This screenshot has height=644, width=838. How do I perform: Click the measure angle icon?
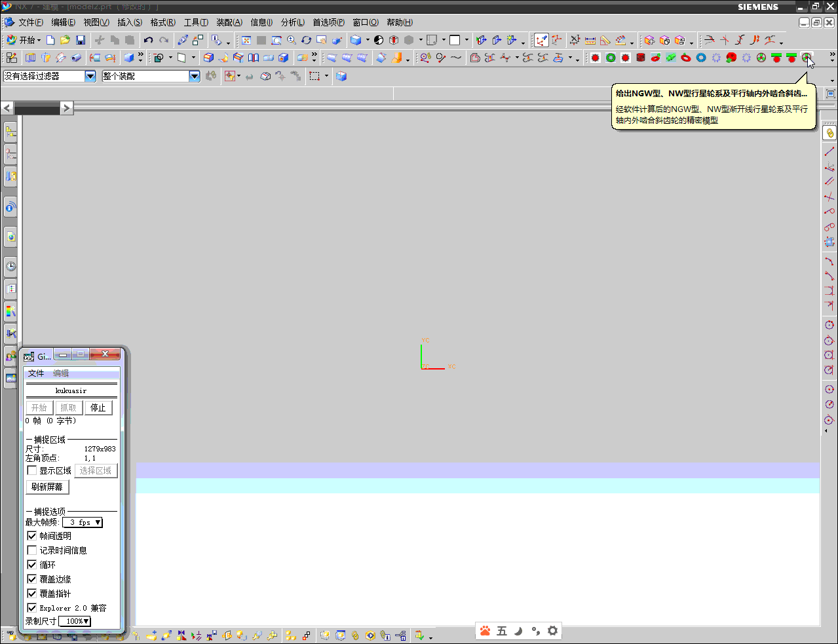point(605,40)
